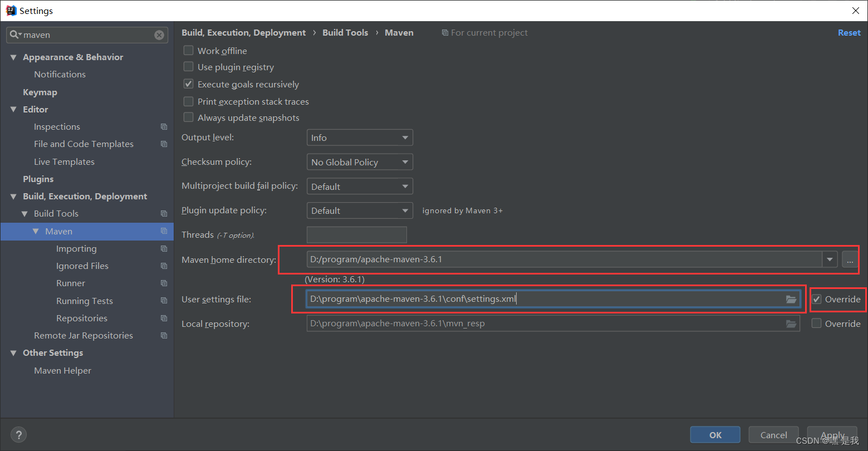This screenshot has height=451, width=868.
Task: Click project-level icon next to Running Tests
Action: pyautogui.click(x=164, y=301)
